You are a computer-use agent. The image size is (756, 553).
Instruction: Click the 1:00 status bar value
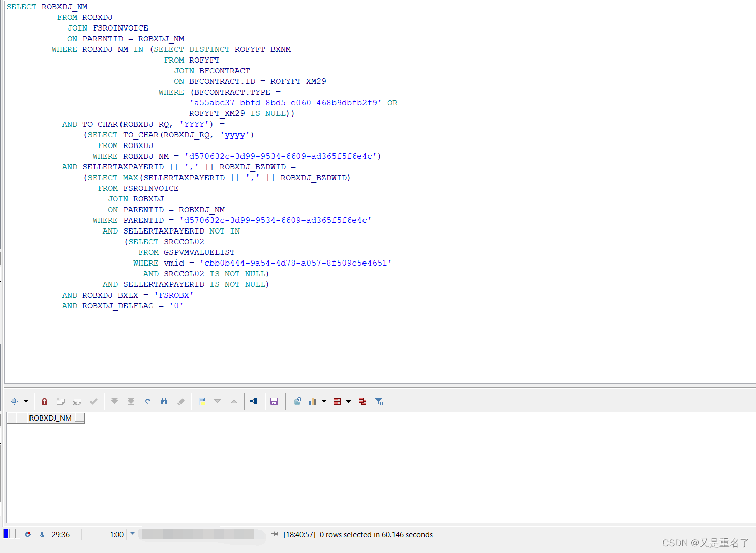[x=117, y=535]
